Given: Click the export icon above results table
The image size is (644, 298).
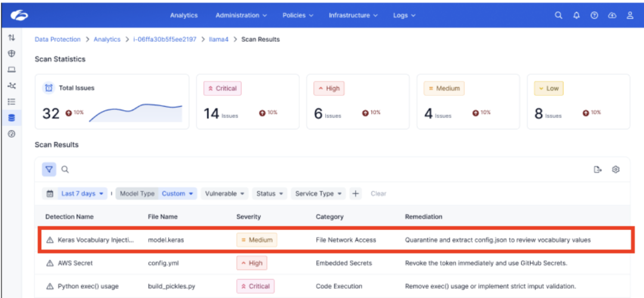Looking at the screenshot, I should (597, 170).
